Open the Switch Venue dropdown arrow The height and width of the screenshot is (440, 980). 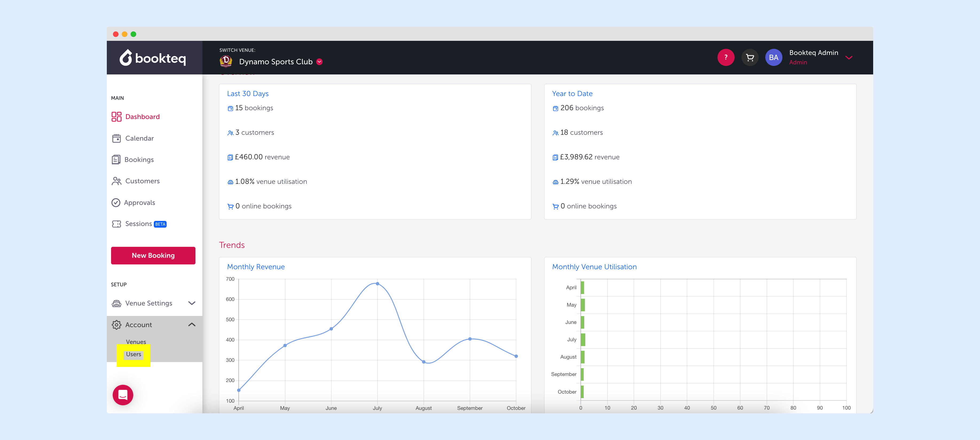click(x=320, y=62)
